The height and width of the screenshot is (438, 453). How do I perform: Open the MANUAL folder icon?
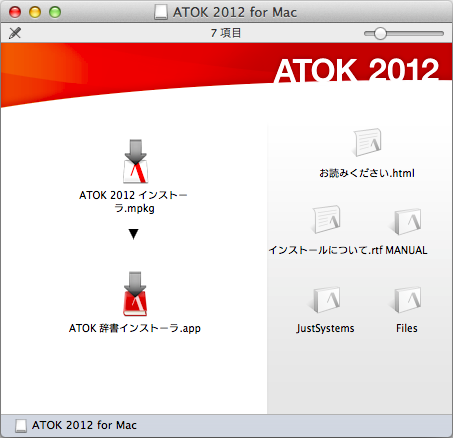click(407, 221)
